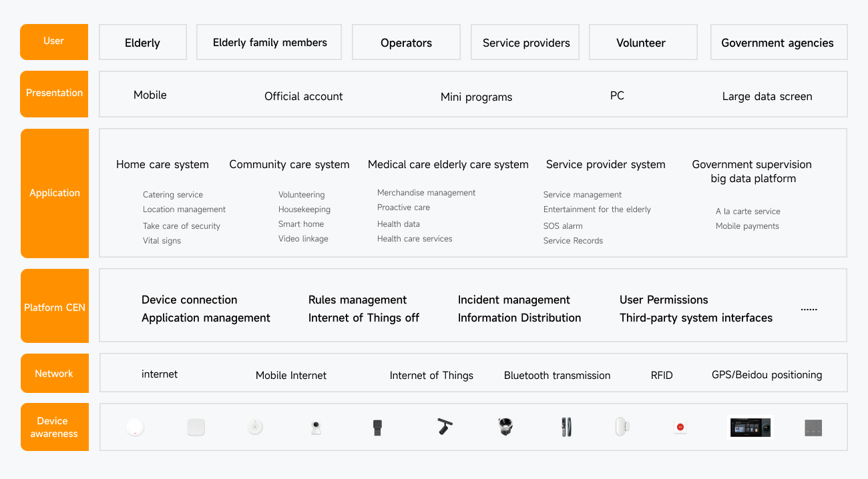Select the red SOS emergency button device

click(680, 428)
